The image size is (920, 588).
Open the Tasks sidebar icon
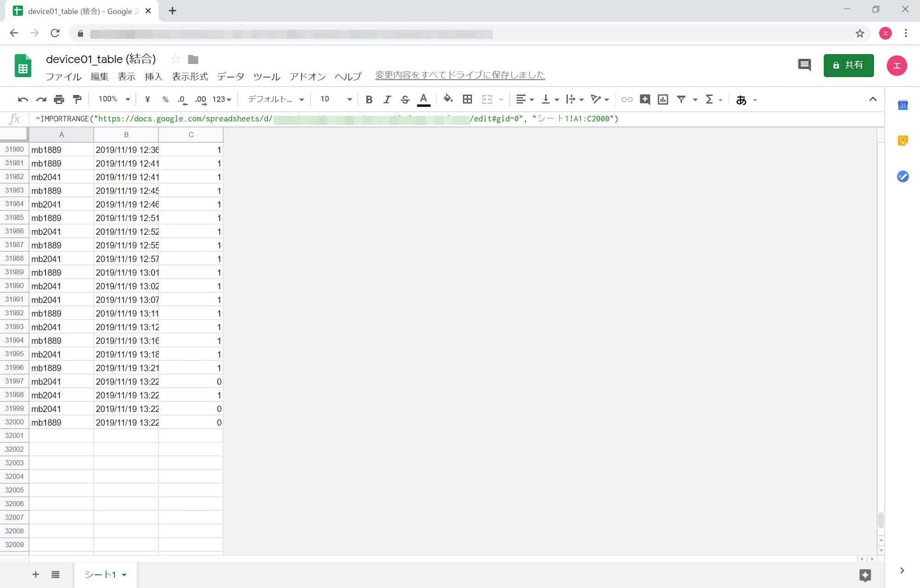pyautogui.click(x=903, y=177)
